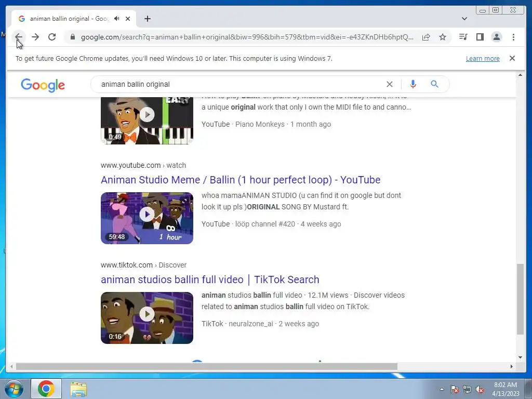Viewport: 532px width, 399px height.
Task: Go to Google home via the logo
Action: coord(43,85)
